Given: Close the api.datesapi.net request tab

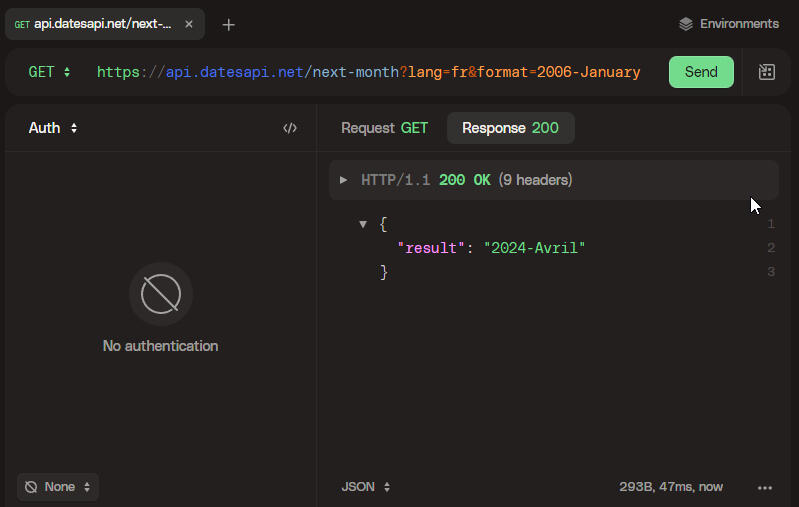Looking at the screenshot, I should click(x=189, y=24).
